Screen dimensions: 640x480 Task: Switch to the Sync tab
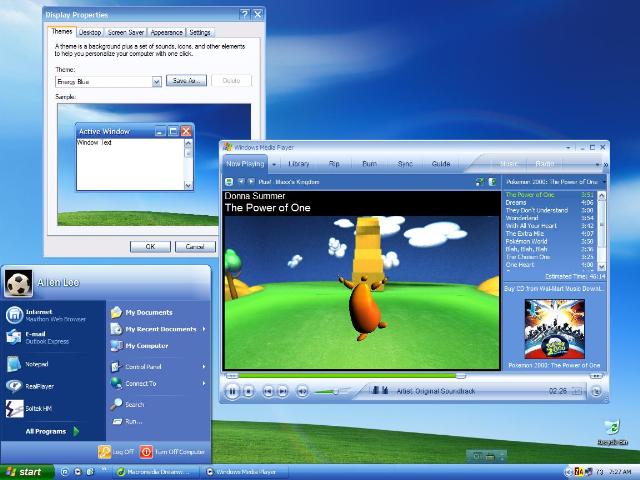pos(405,164)
